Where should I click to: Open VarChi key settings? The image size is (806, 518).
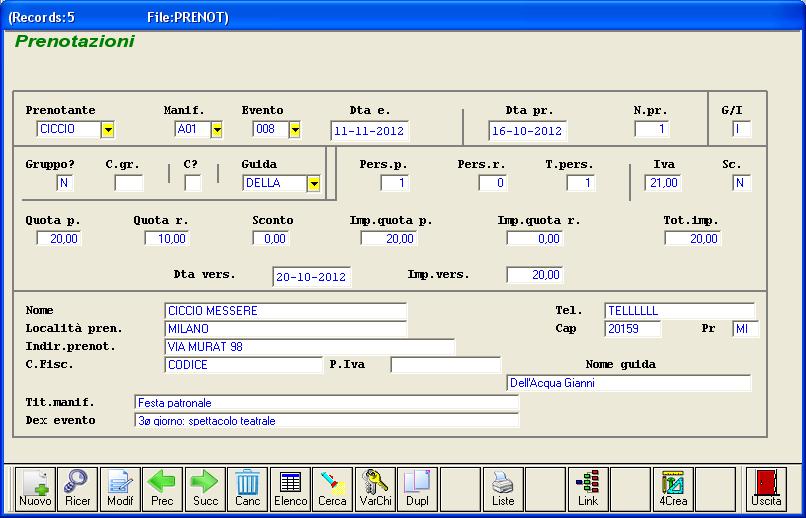[x=375, y=489]
